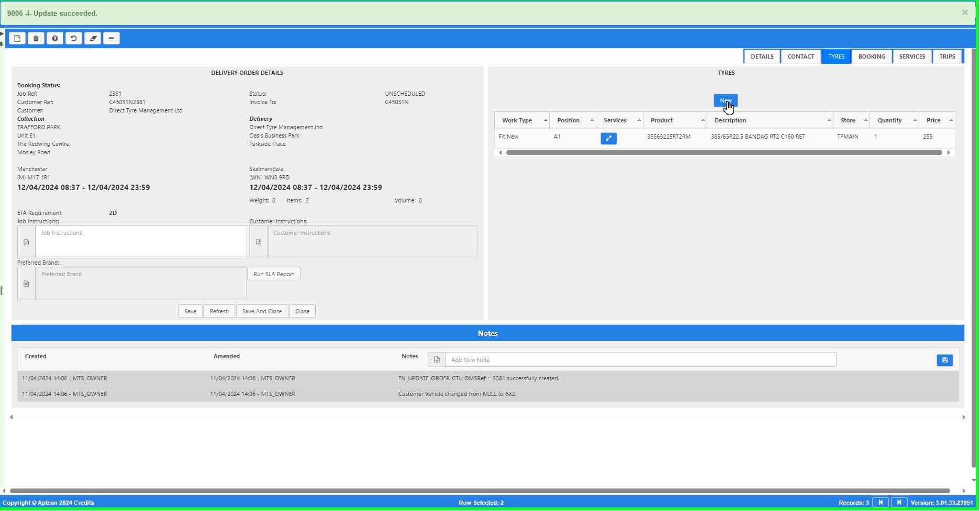Screen dimensions: 980x511
Task: Click Save And Close button
Action: [262, 311]
